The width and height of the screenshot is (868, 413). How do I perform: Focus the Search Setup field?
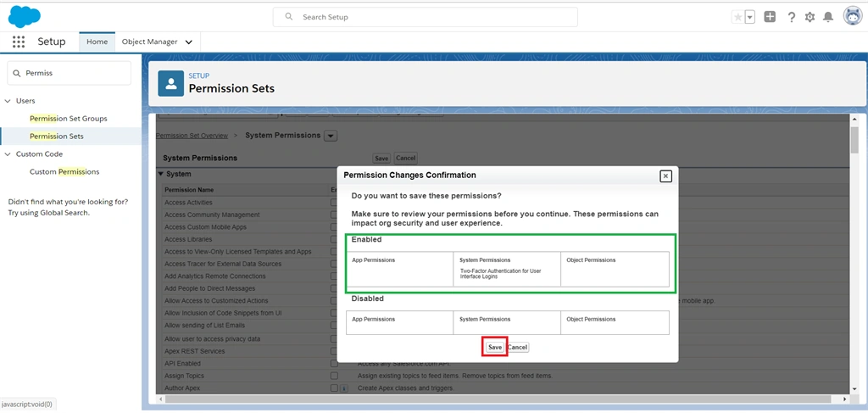(426, 17)
